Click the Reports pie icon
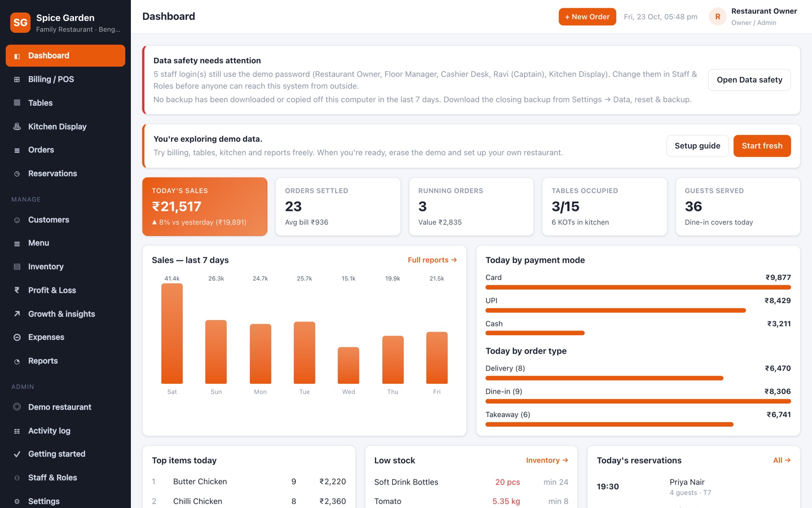Image resolution: width=812 pixels, height=508 pixels. coord(17,361)
